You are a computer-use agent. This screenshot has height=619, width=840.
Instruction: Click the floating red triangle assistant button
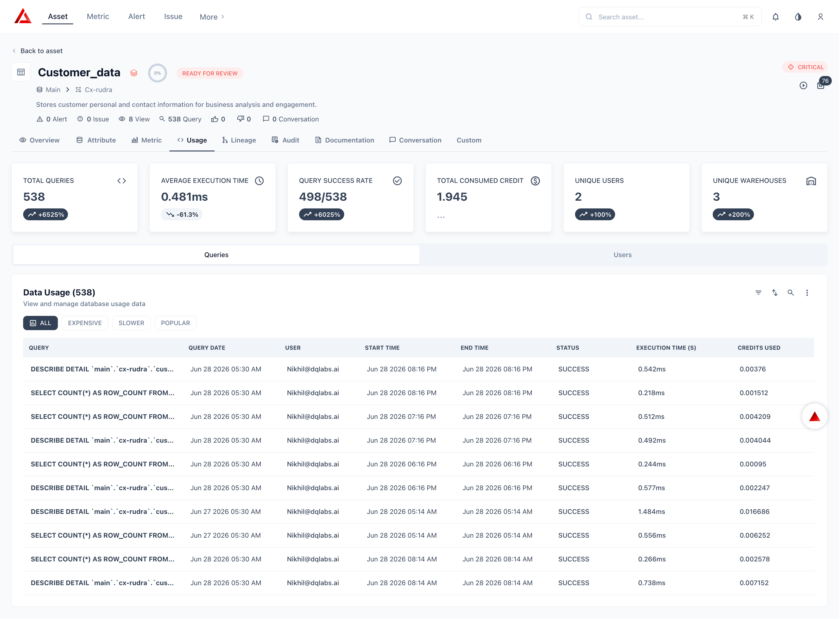tap(814, 416)
